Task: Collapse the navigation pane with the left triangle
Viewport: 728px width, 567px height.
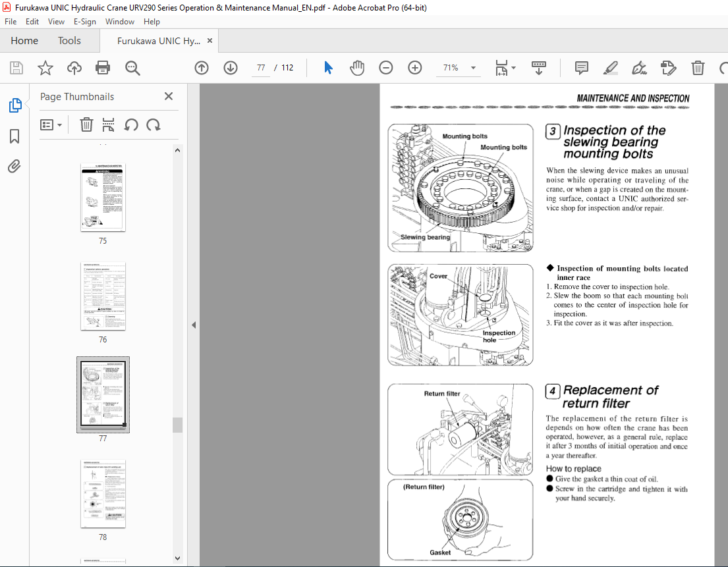Action: (x=194, y=325)
